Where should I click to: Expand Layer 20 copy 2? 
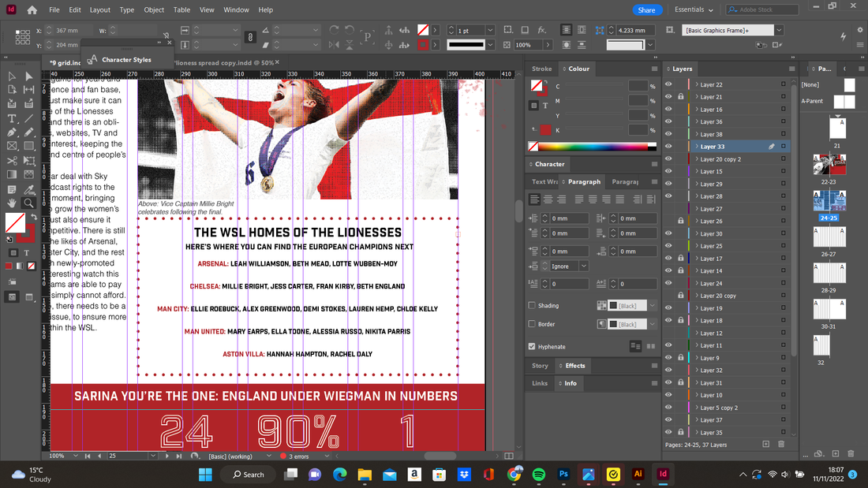point(697,159)
